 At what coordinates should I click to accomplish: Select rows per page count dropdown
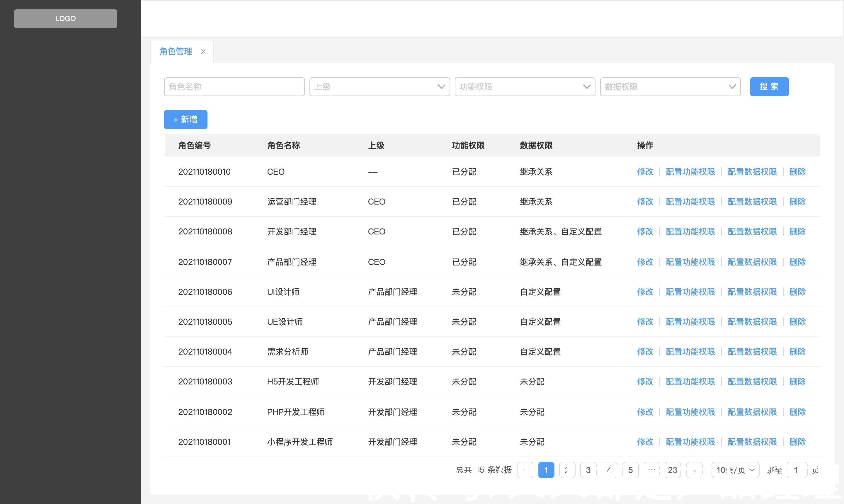tap(735, 470)
